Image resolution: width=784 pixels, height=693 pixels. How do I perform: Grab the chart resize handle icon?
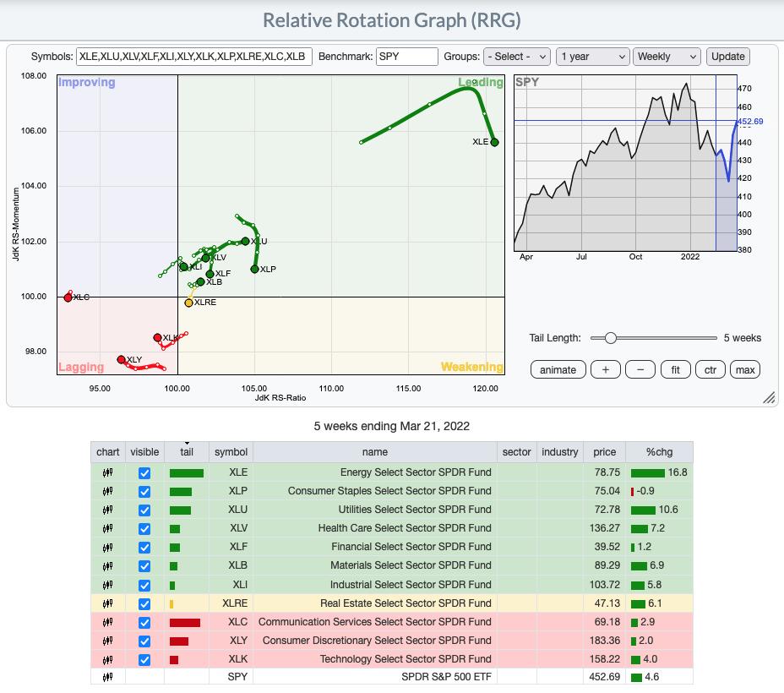[x=769, y=397]
